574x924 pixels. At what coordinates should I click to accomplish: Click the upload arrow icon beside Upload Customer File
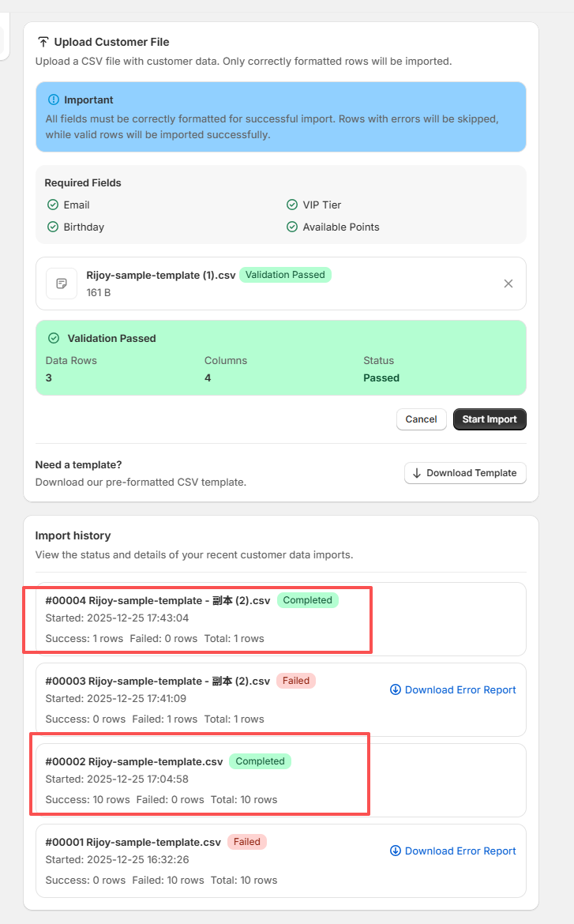coord(43,42)
